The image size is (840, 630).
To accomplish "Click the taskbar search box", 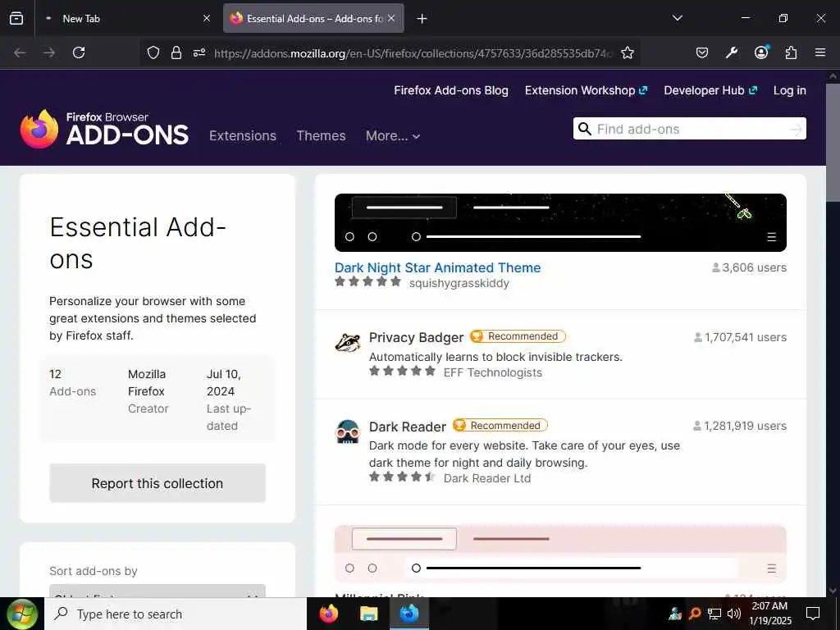I will point(176,614).
